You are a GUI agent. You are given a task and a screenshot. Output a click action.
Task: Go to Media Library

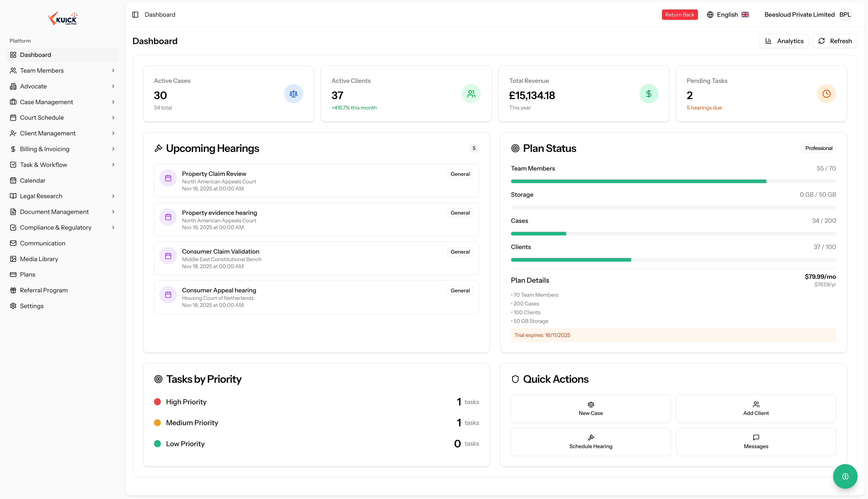[x=63, y=259]
